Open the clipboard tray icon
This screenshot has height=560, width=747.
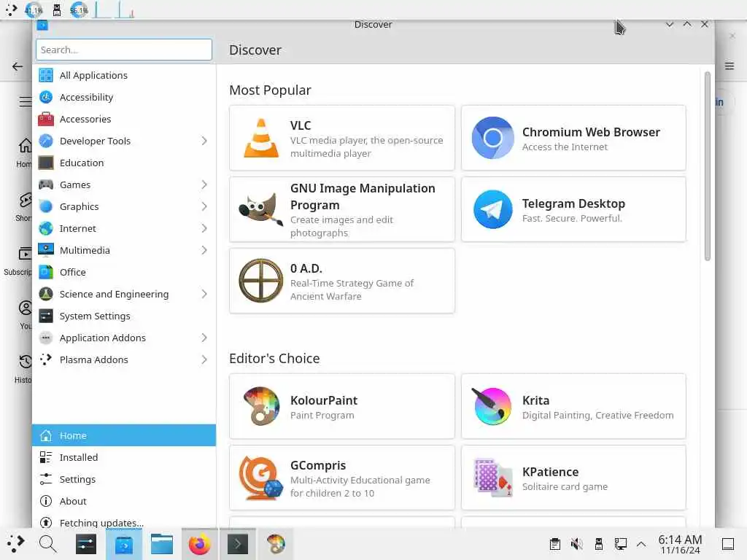[554, 544]
